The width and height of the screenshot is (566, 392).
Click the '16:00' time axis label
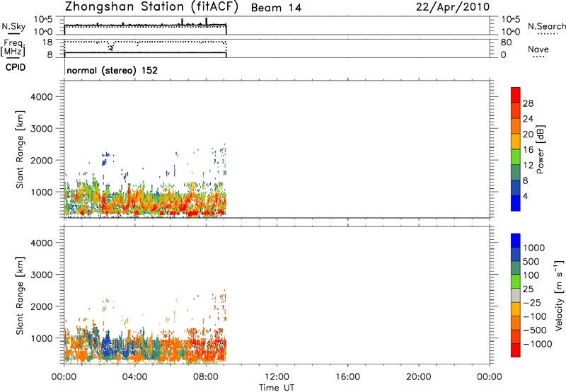[347, 377]
